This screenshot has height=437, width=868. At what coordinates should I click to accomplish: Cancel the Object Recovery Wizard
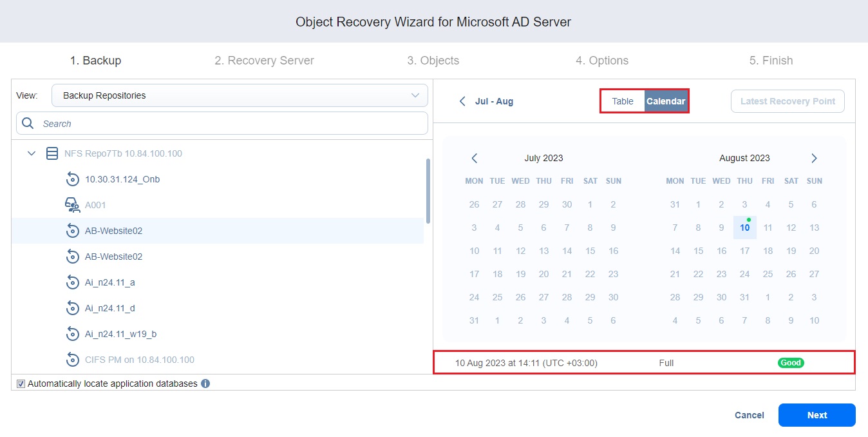tap(749, 415)
